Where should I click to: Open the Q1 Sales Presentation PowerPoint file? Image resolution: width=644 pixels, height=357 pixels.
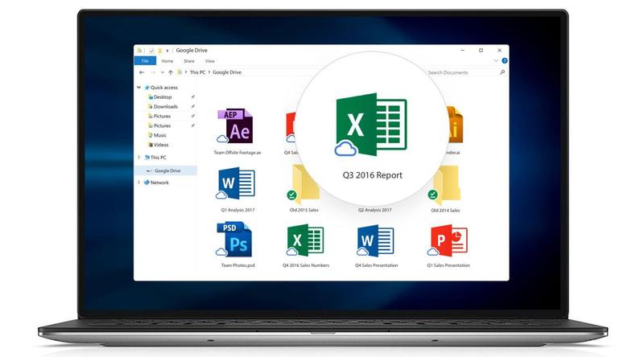pyautogui.click(x=449, y=240)
